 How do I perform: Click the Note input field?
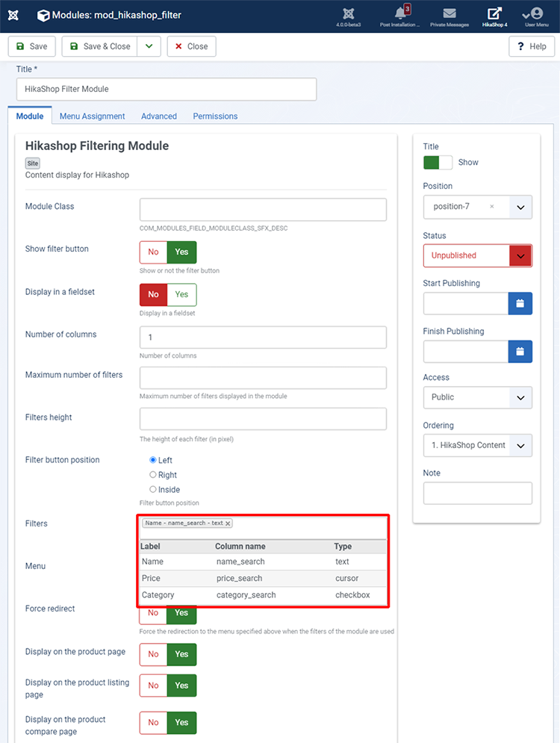(x=478, y=494)
